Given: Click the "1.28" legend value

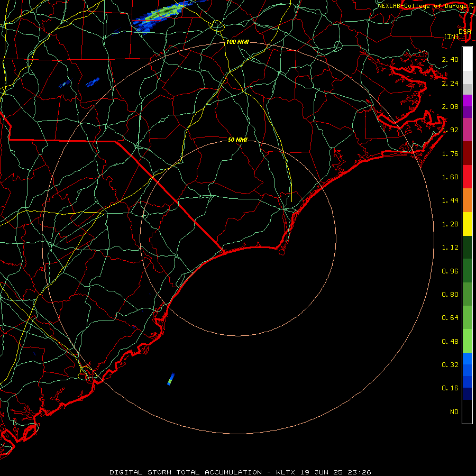Looking at the screenshot, I should pos(450,224).
